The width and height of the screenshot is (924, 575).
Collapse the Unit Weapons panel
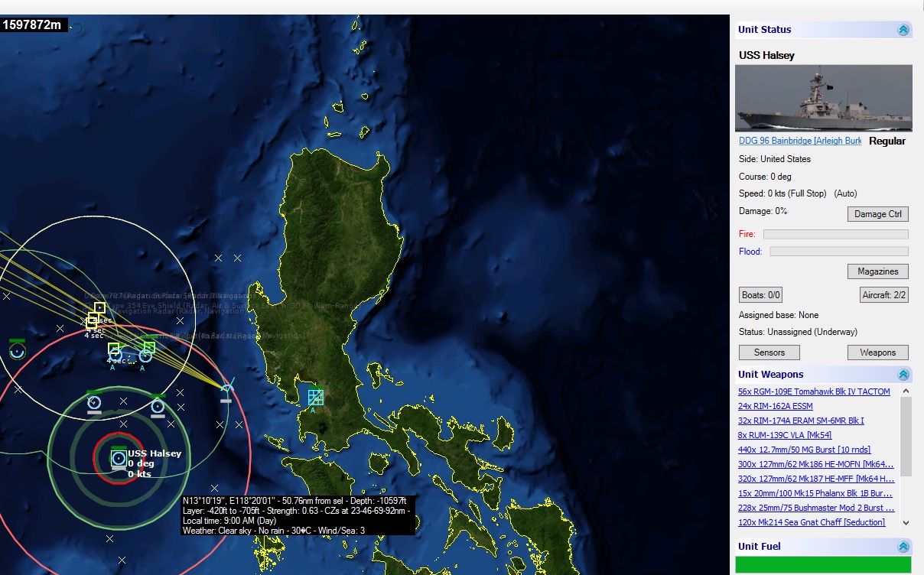(903, 375)
